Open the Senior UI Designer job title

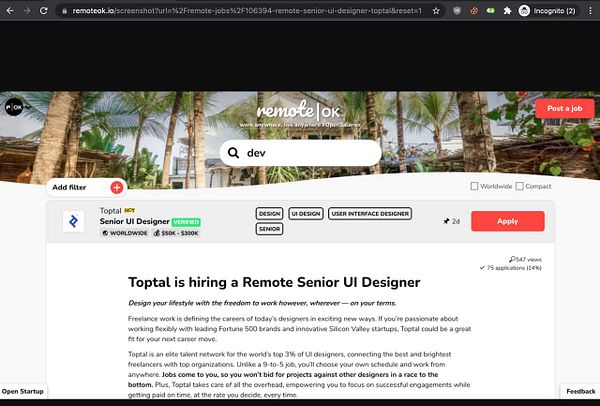134,222
